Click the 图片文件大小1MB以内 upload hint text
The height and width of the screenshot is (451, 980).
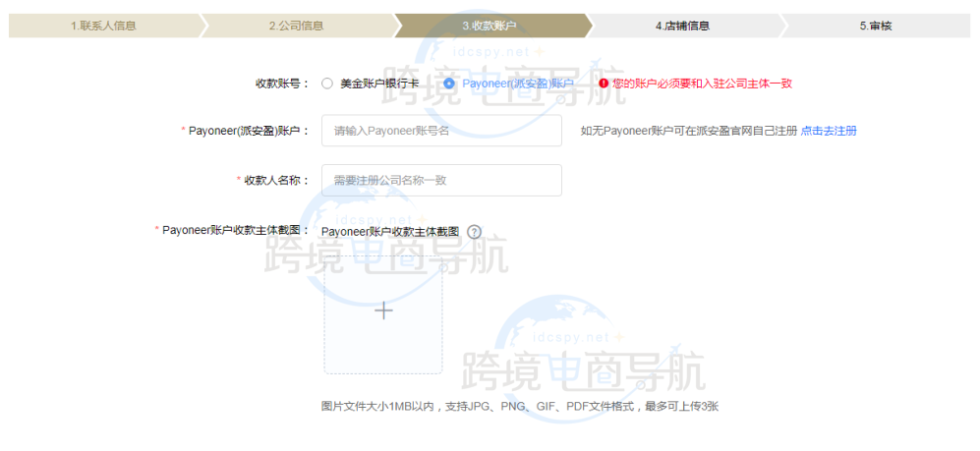[x=519, y=406]
